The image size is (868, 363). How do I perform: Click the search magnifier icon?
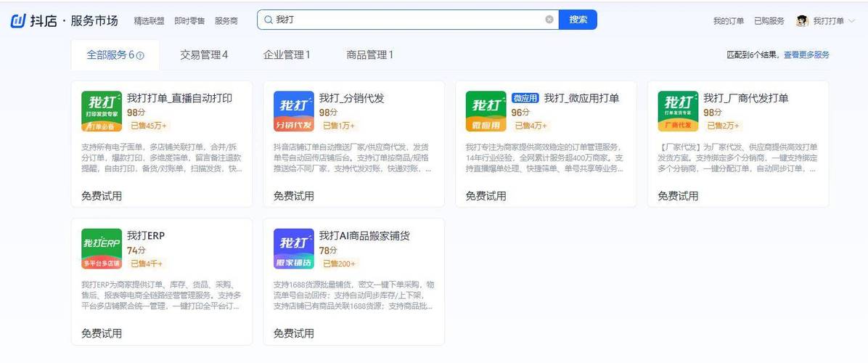click(x=268, y=20)
